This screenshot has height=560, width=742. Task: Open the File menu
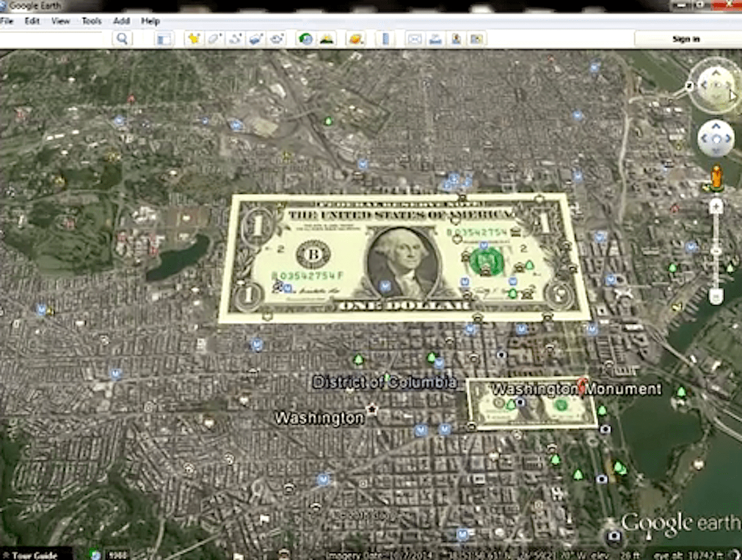[7, 21]
